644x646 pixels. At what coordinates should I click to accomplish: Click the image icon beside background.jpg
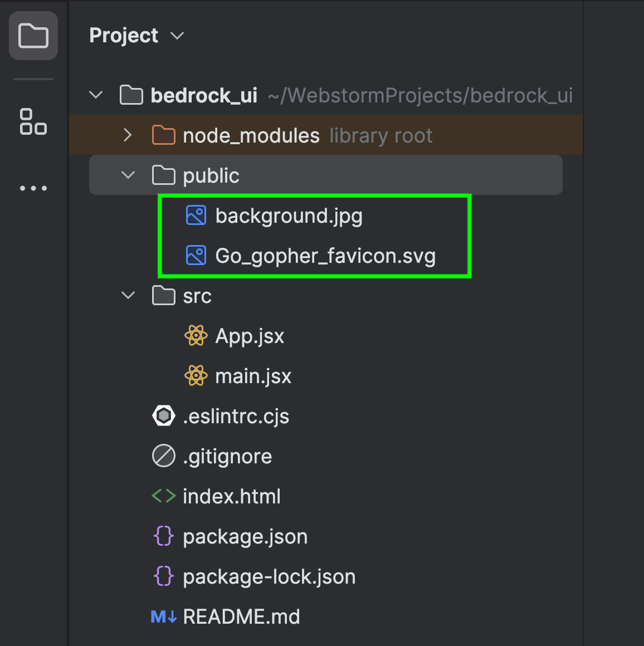196,216
